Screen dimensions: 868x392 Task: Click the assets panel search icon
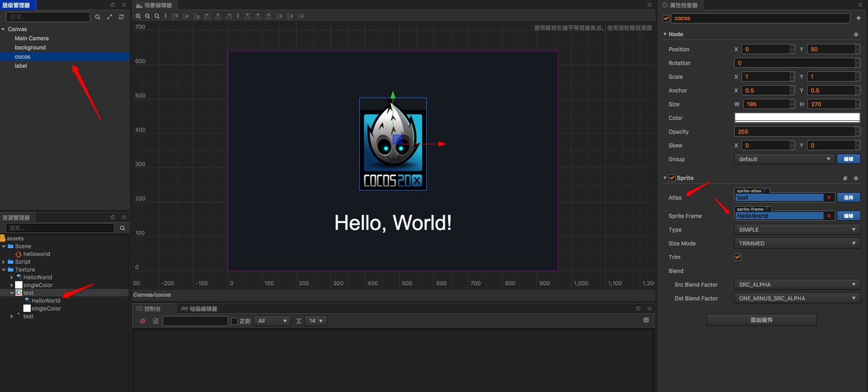point(122,228)
